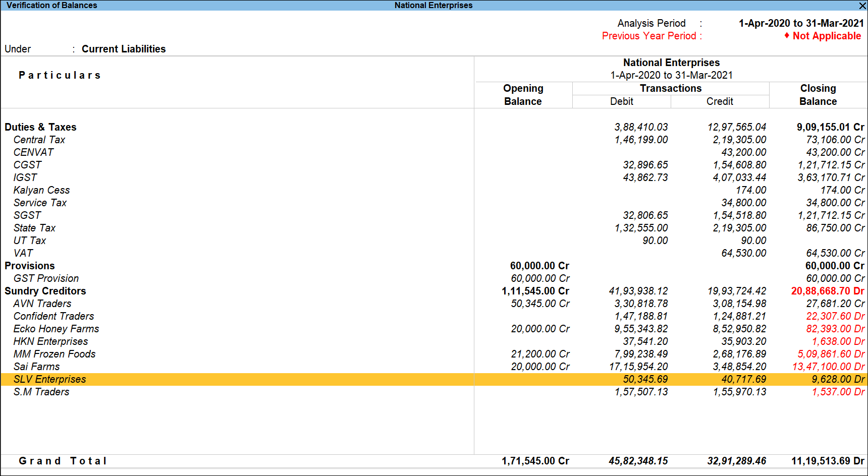
Task: Drill into the Duties & Taxes group
Action: point(40,127)
